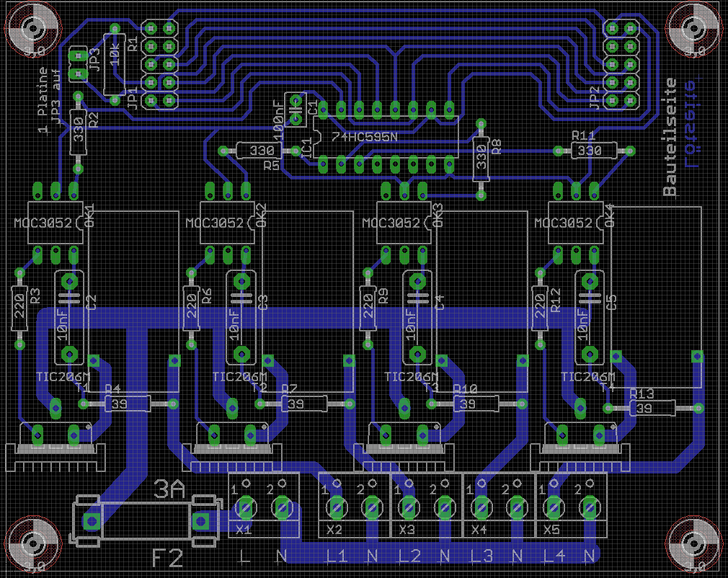The image size is (728, 578).
Task: Click the L2 output label
Action: [409, 556]
